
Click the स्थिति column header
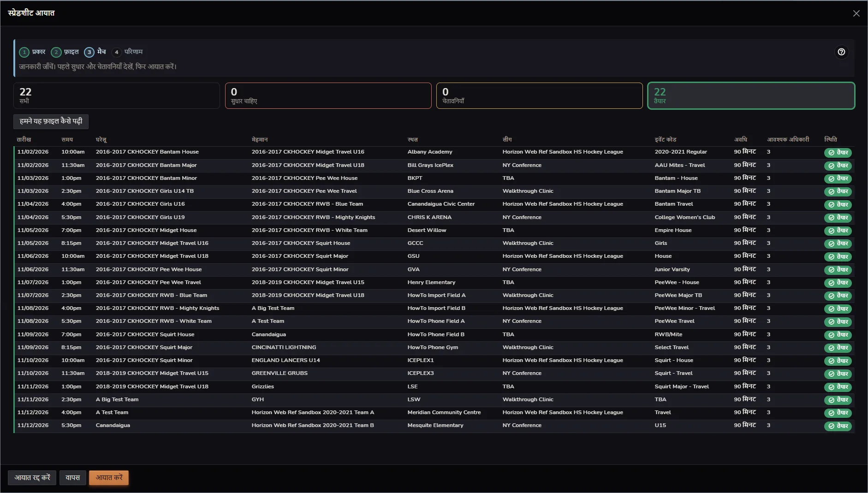click(x=830, y=139)
